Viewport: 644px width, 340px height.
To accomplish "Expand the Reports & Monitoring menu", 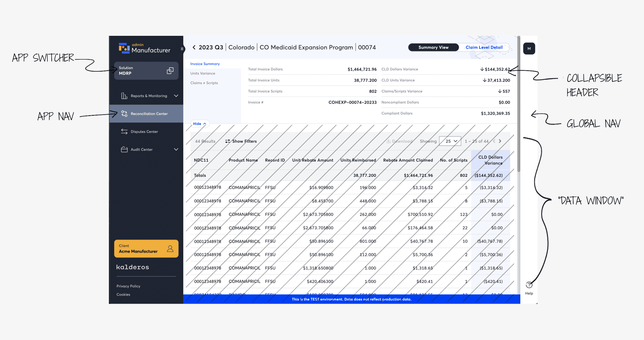I will [x=176, y=96].
